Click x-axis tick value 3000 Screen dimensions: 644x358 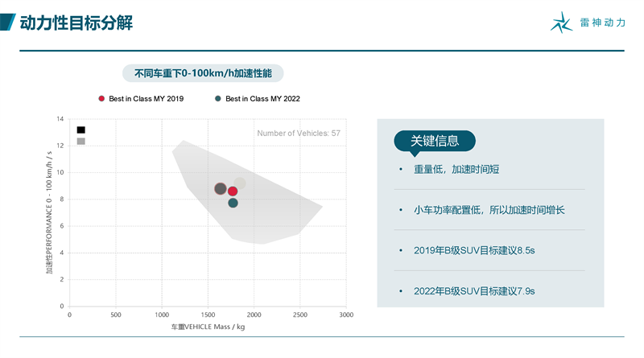[346, 315]
